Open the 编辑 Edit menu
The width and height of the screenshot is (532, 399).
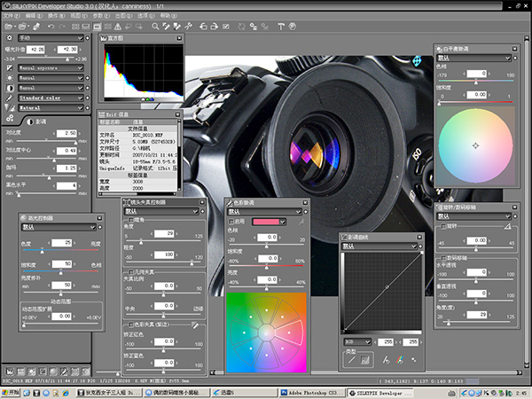click(34, 16)
